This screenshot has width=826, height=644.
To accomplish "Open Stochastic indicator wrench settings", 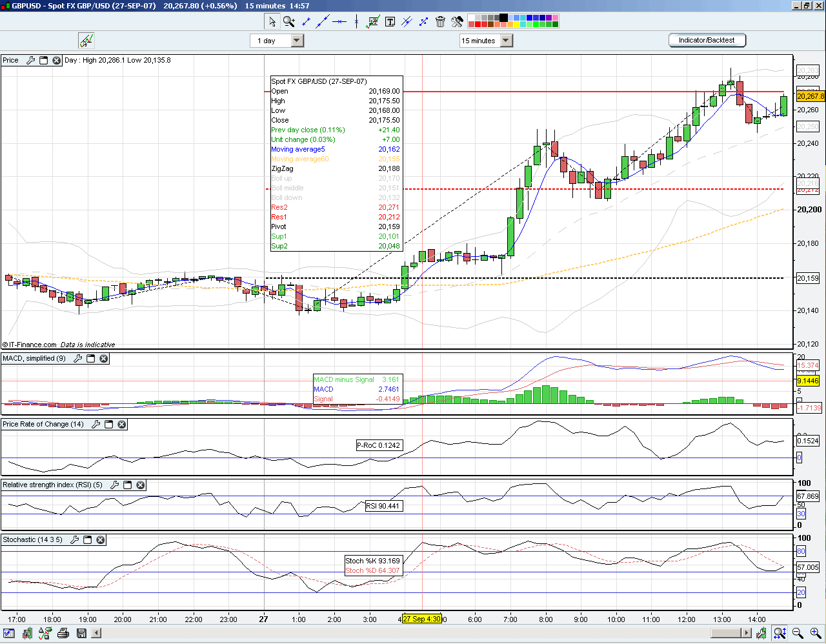I will coord(75,539).
